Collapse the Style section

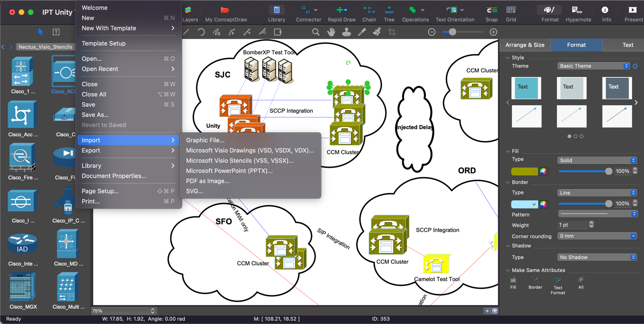point(508,58)
